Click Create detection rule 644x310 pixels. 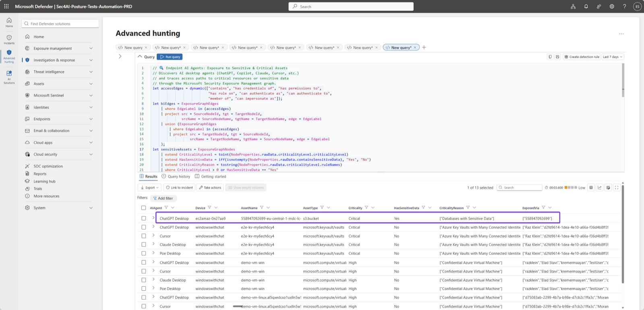pyautogui.click(x=582, y=57)
